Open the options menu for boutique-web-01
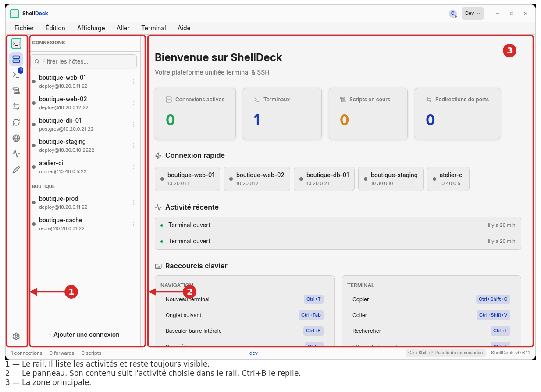 pos(134,82)
